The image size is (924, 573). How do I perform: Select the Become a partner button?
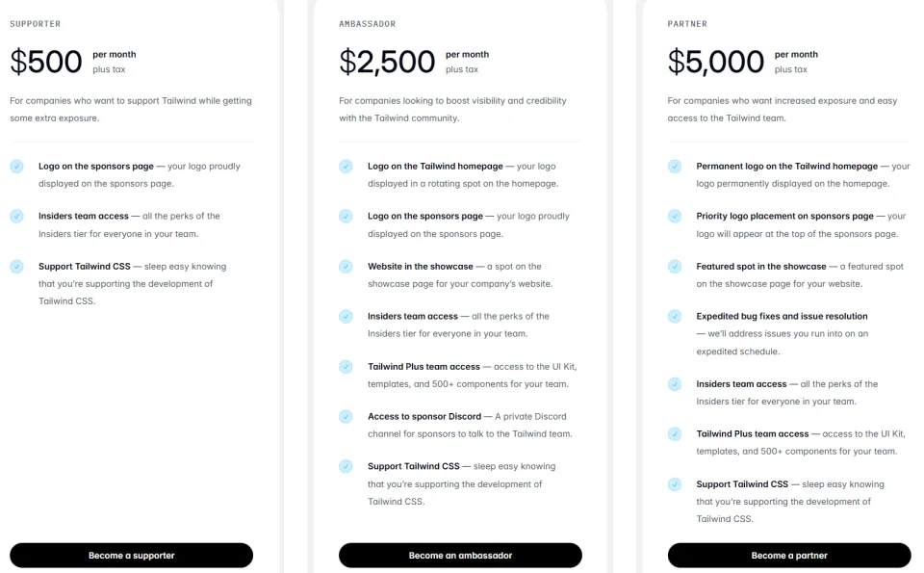point(789,556)
